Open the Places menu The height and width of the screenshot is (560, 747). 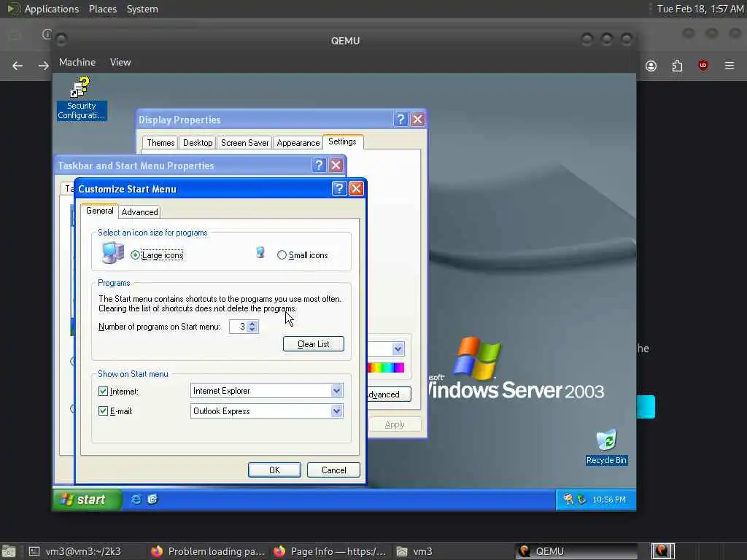tap(103, 9)
